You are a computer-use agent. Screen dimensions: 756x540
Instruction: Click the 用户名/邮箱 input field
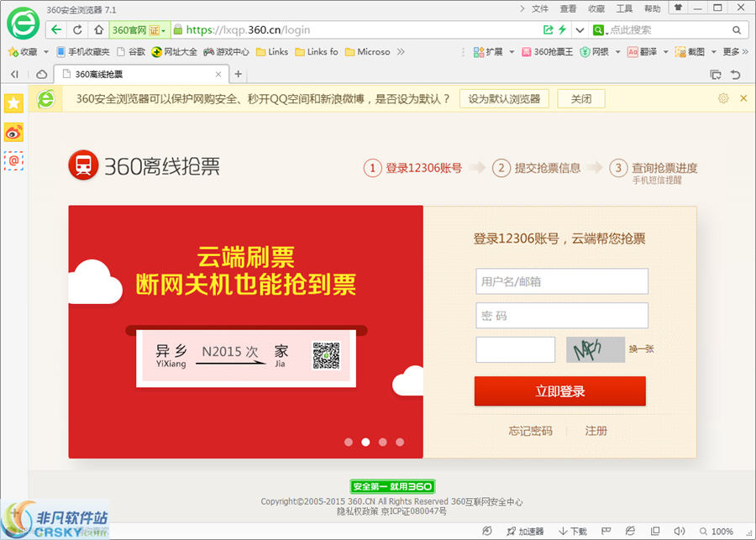[x=562, y=281]
